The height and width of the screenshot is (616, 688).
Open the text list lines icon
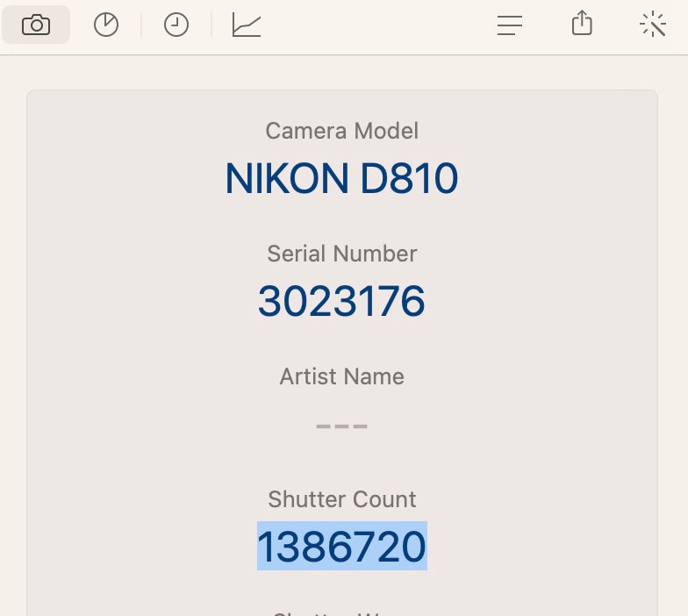(510, 25)
